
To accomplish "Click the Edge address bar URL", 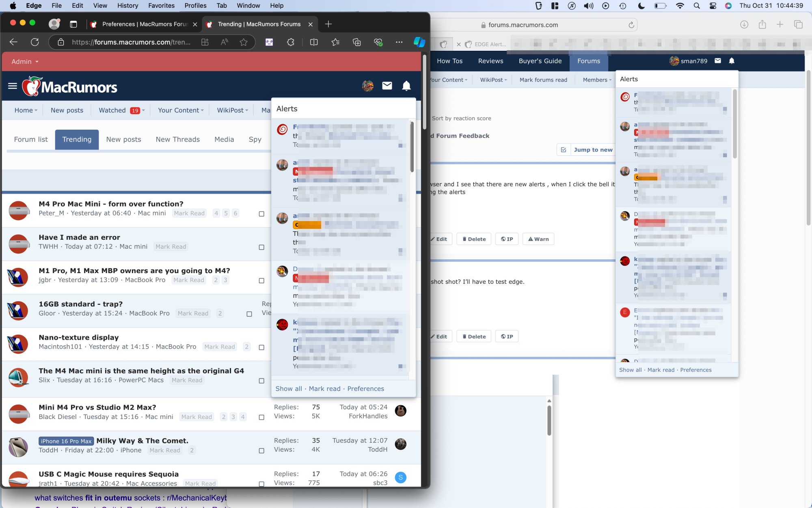I will (x=131, y=42).
